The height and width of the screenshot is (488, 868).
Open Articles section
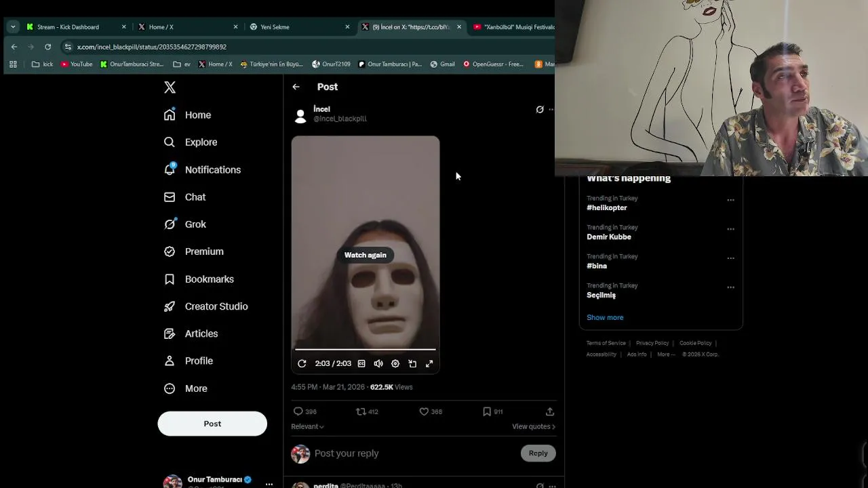[191, 333]
